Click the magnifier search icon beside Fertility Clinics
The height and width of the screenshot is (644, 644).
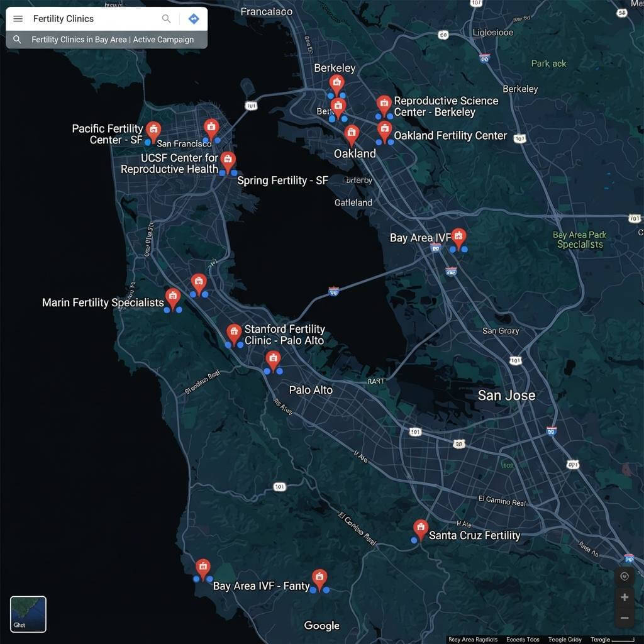(x=166, y=18)
